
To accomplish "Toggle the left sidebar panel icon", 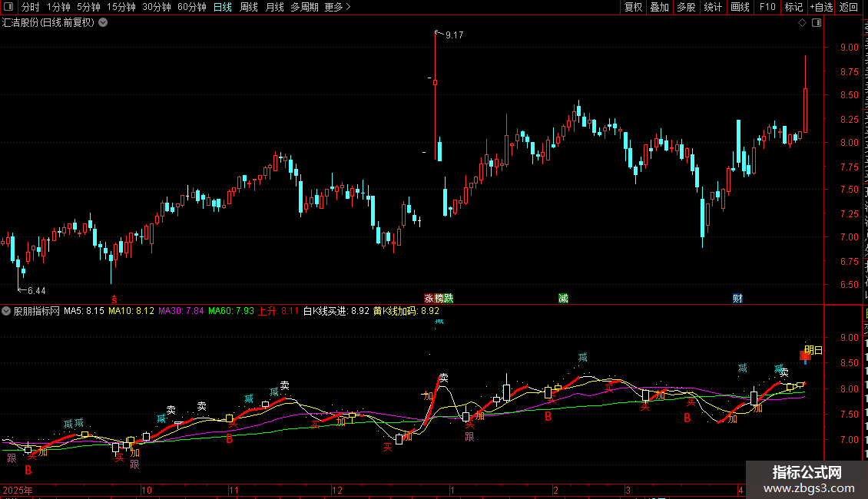I will pyautogui.click(x=8, y=7).
